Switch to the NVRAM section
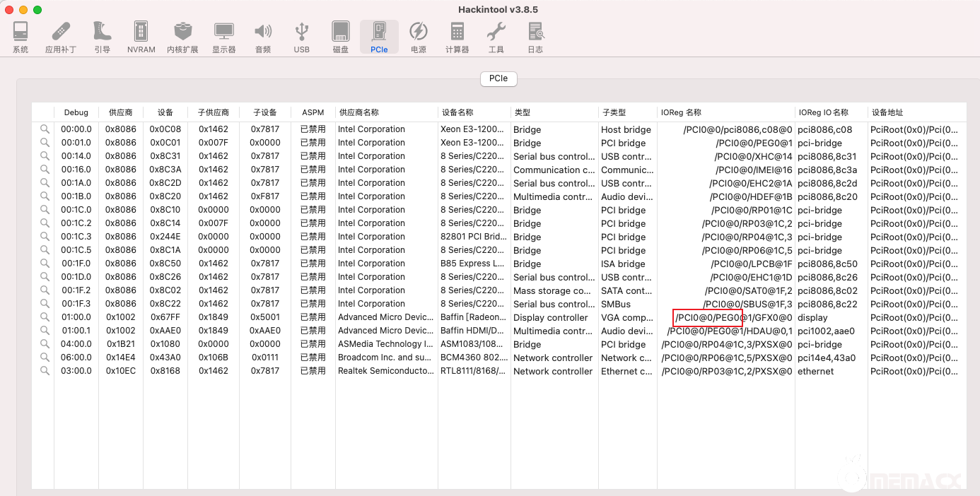Image resolution: width=980 pixels, height=496 pixels. 141,37
